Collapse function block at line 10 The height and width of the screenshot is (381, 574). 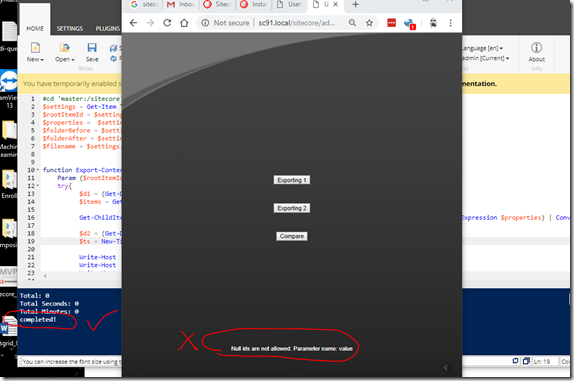coord(38,170)
